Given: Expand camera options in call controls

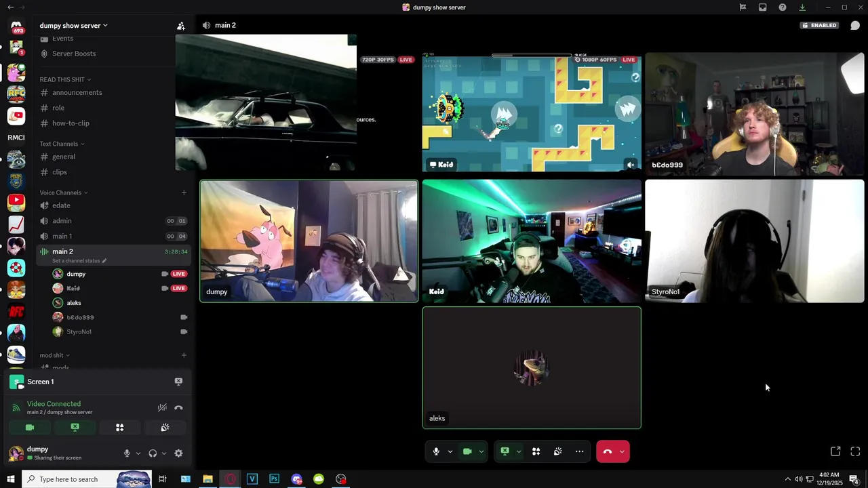Looking at the screenshot, I should pos(481,451).
